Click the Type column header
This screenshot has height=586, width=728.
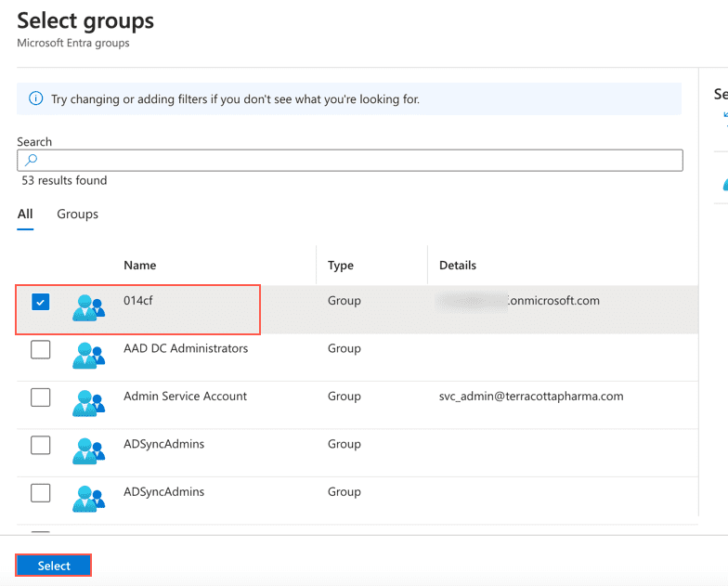[340, 266]
